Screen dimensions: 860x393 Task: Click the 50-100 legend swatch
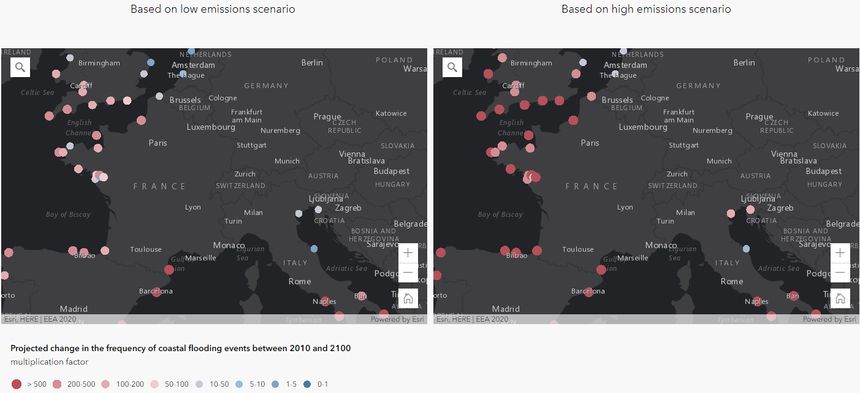155,384
